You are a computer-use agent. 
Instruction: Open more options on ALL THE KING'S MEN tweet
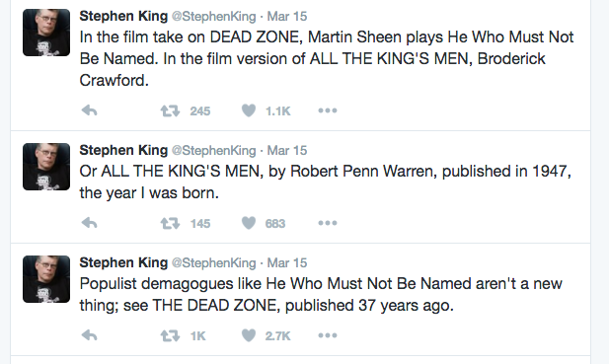328,223
